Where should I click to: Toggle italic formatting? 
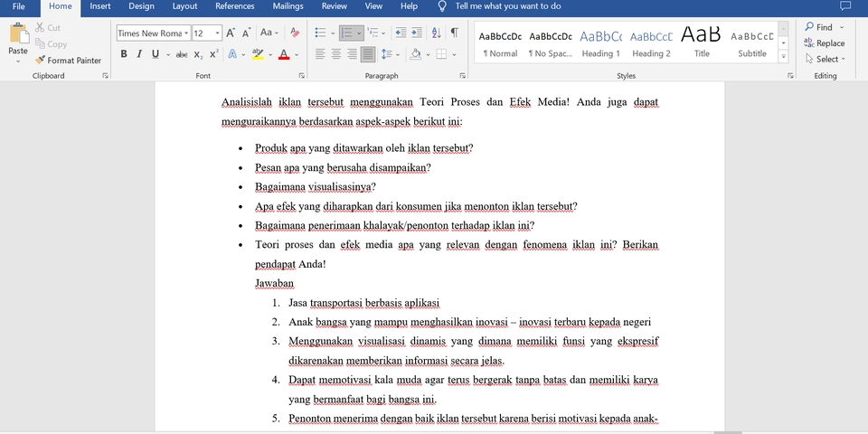pyautogui.click(x=139, y=54)
